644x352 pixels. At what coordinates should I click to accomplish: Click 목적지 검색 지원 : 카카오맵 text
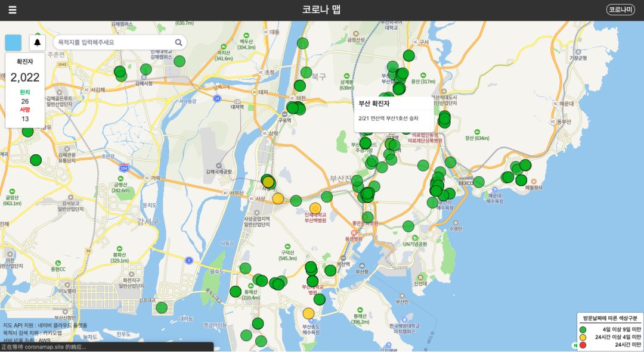click(x=32, y=333)
